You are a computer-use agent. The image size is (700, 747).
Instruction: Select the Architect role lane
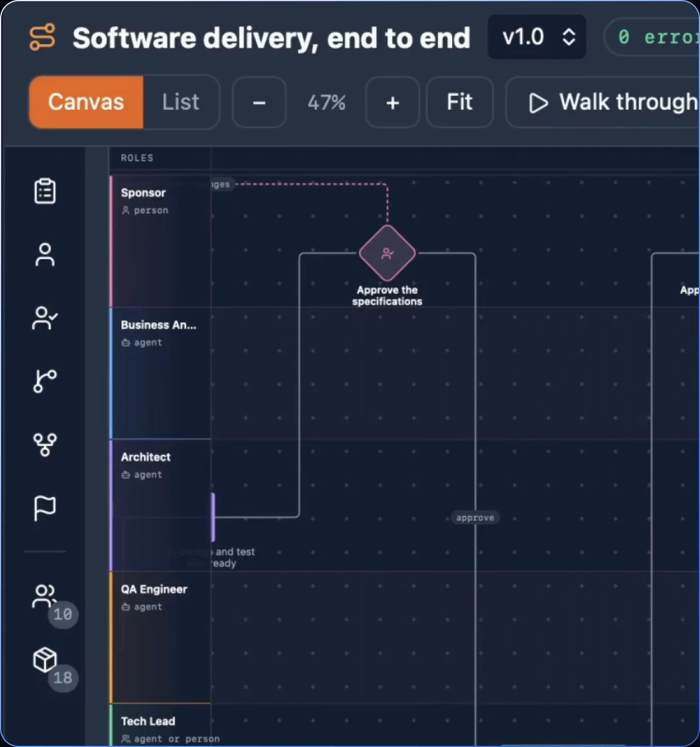160,505
